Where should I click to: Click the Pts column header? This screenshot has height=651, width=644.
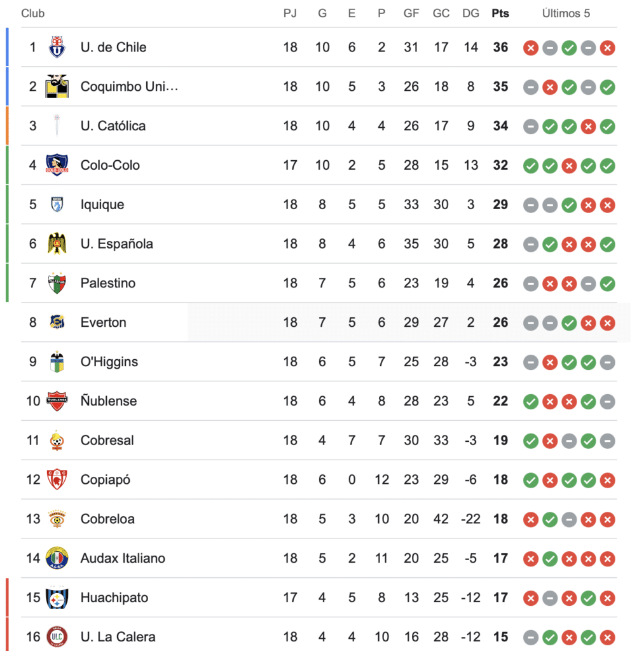point(500,13)
